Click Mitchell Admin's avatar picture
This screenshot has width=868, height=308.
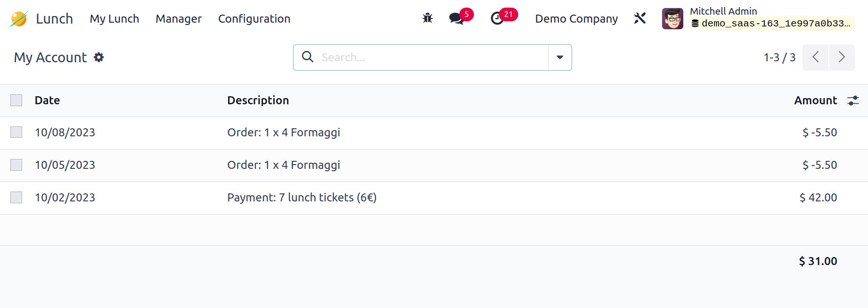(672, 19)
